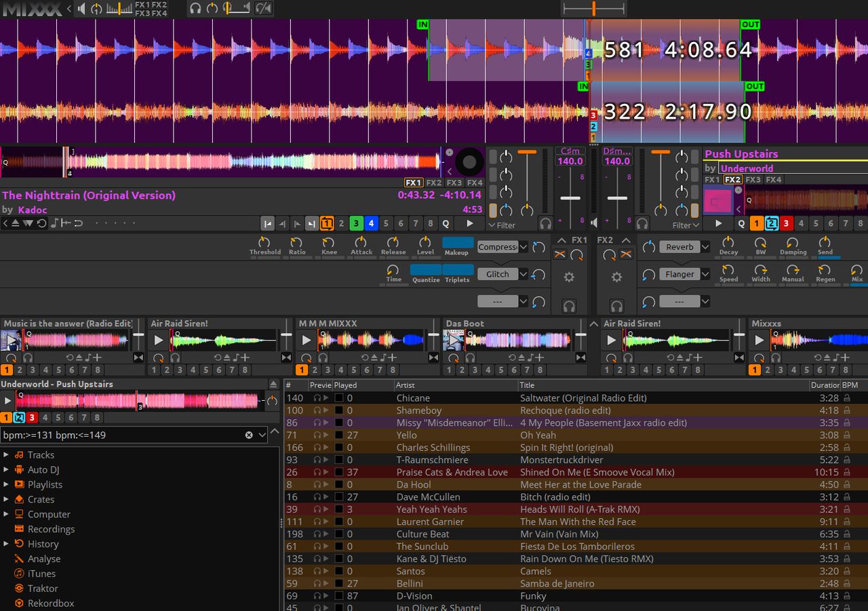
Task: Select the FX3 tab on deck 1
Action: pos(454,182)
